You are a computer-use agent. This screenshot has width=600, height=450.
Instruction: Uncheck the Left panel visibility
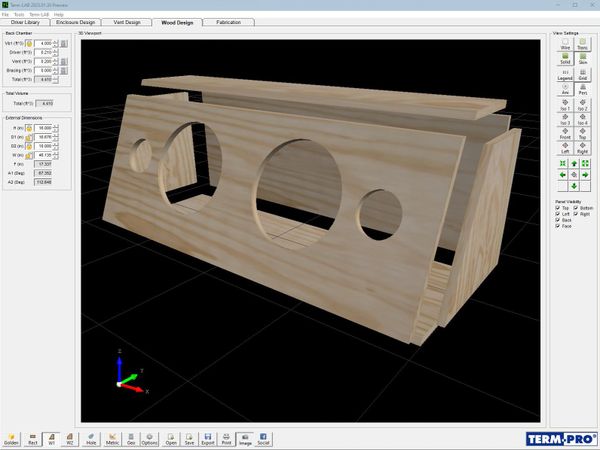[x=558, y=214]
